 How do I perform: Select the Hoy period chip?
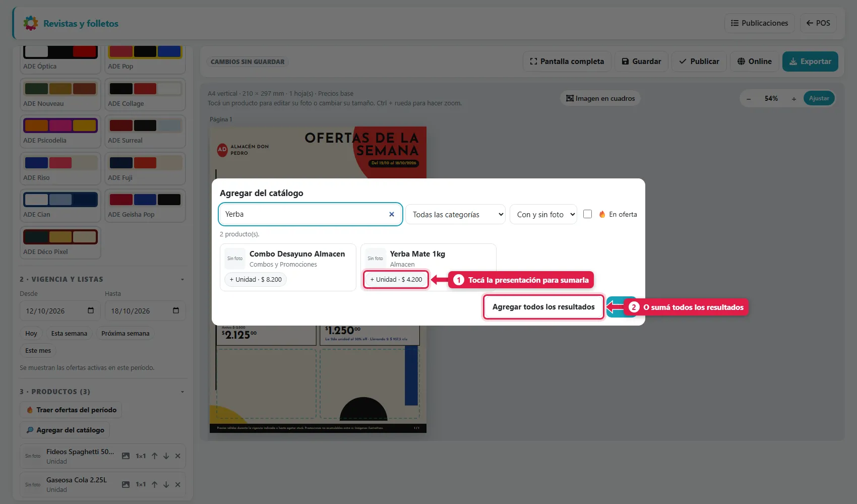tap(31, 333)
